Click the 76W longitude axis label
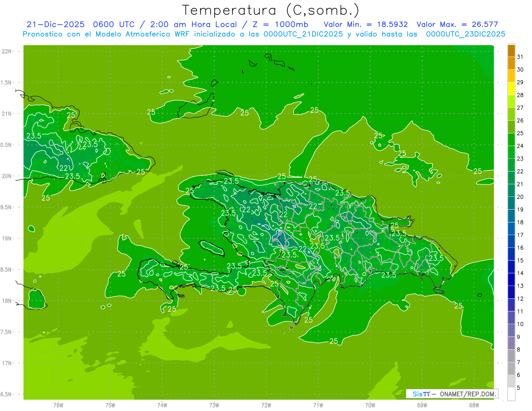532x411 pixels. point(58,405)
